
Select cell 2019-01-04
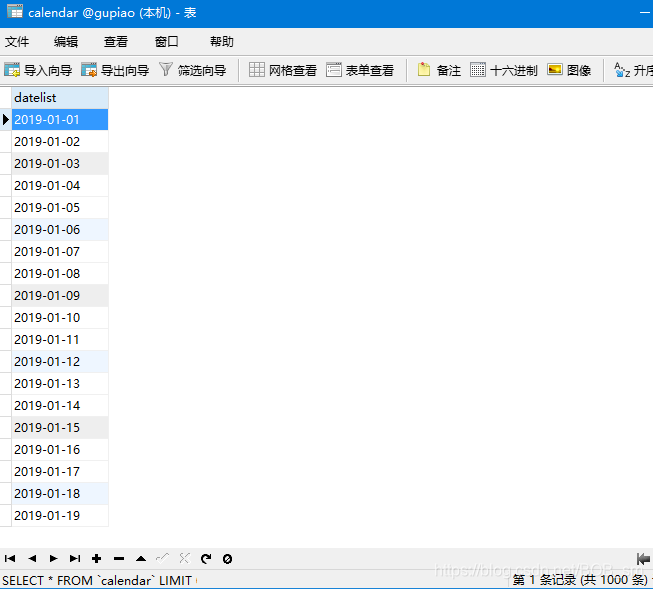(60, 186)
